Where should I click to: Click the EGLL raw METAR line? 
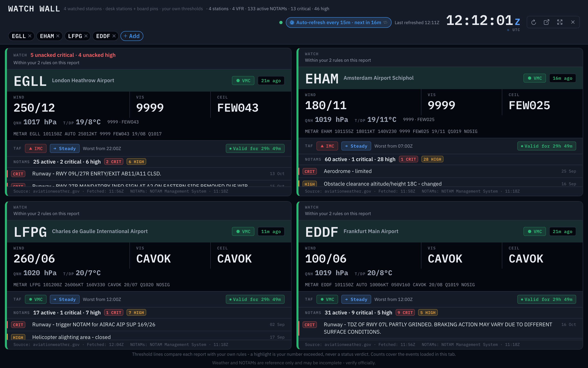pos(87,134)
